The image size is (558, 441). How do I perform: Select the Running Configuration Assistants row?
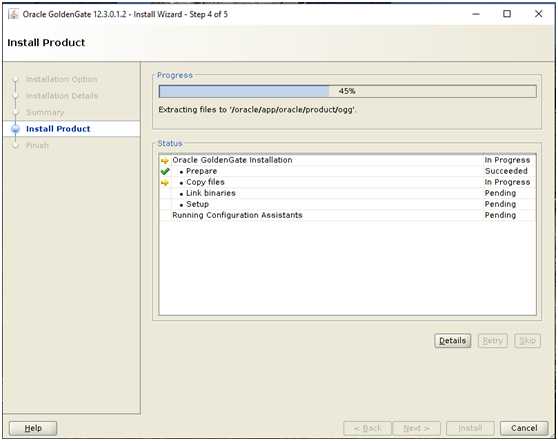(347, 215)
